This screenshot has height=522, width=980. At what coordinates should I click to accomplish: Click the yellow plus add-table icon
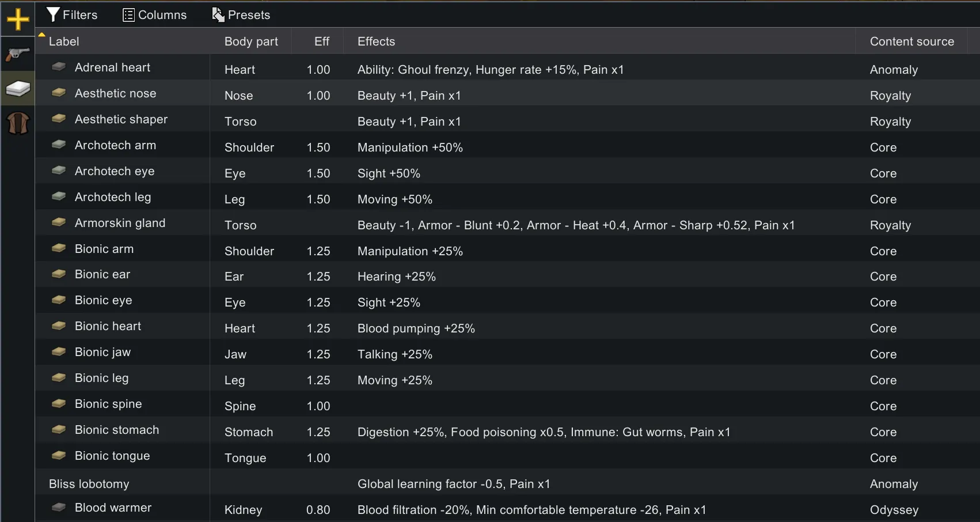coord(18,20)
